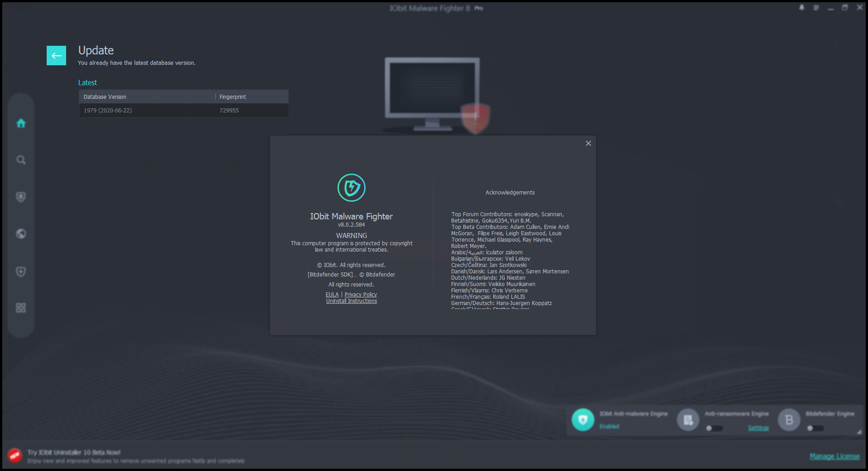Go back using the Update arrow button
The height and width of the screenshot is (471, 868).
click(x=56, y=55)
